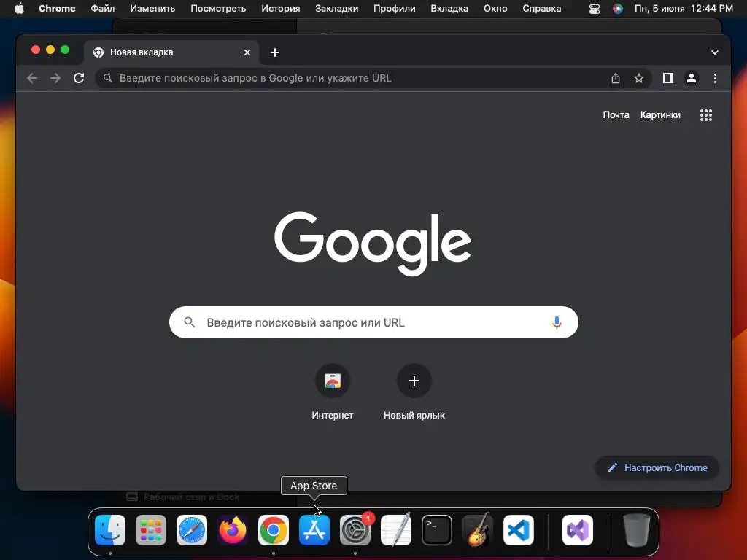Open the Trash in the Dock

636,530
